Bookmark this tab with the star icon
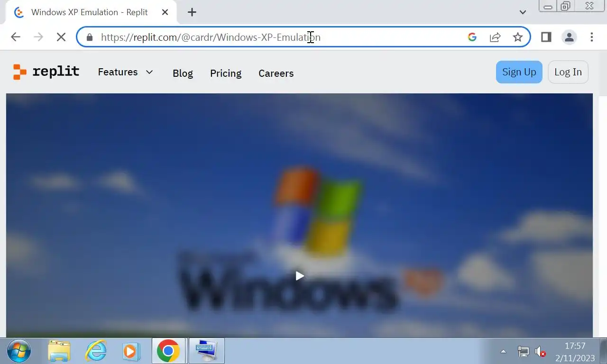 click(x=518, y=37)
